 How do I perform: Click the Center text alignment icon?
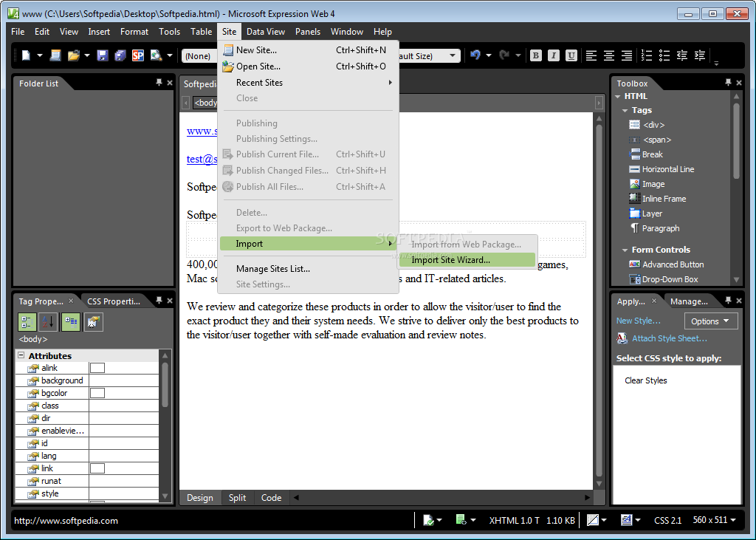click(609, 56)
